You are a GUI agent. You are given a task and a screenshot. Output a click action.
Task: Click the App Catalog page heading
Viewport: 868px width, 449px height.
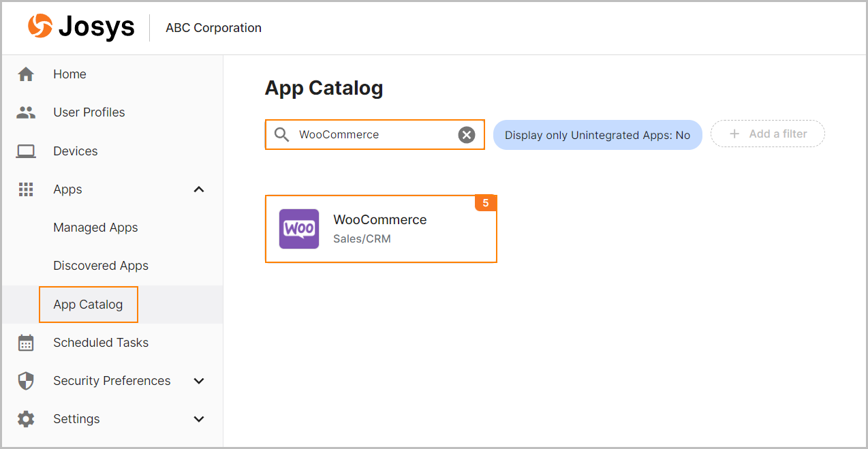pos(324,88)
